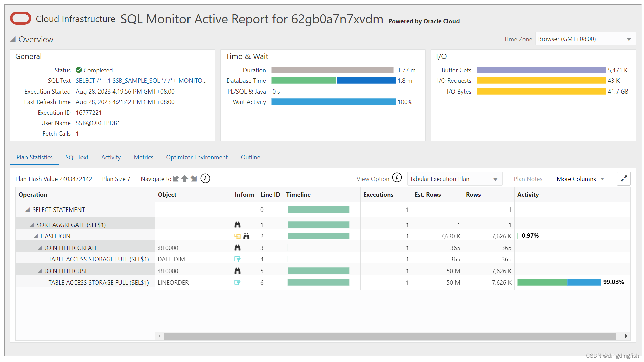Image resolution: width=644 pixels, height=362 pixels.
Task: Click the horizontal scrollbar right arrow
Action: (626, 336)
